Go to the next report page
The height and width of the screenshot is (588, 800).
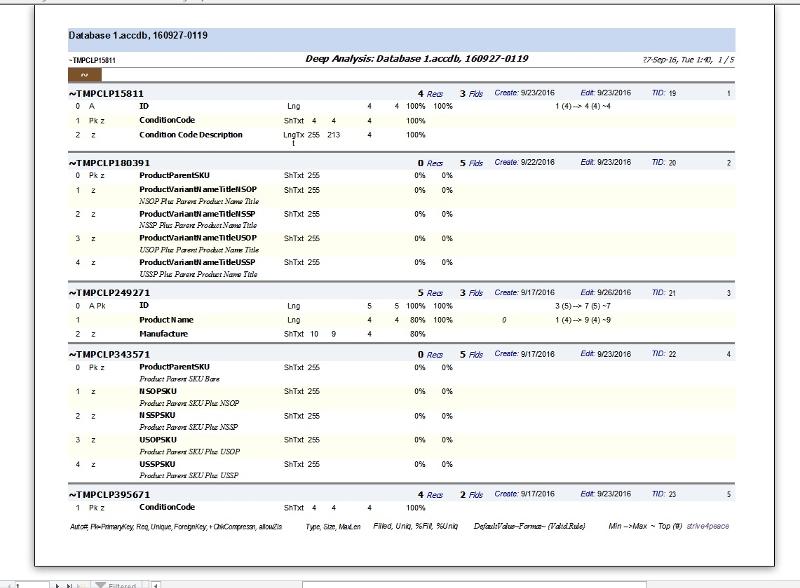tap(56, 584)
